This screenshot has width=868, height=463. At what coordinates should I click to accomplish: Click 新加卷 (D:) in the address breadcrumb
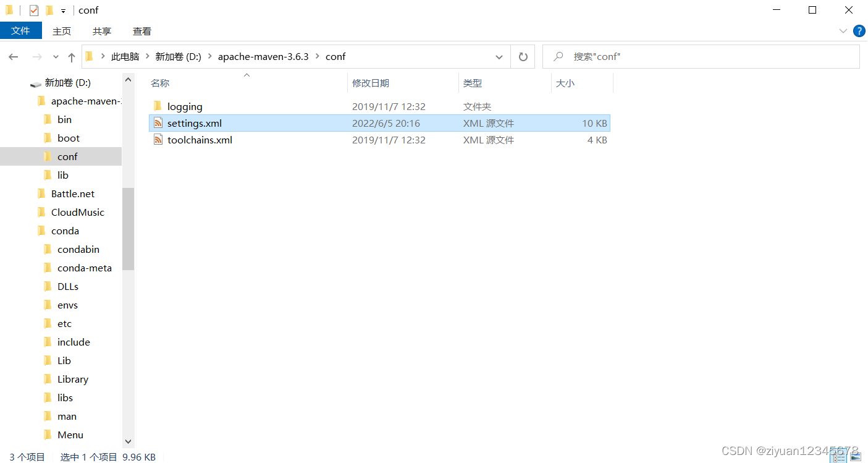[178, 56]
